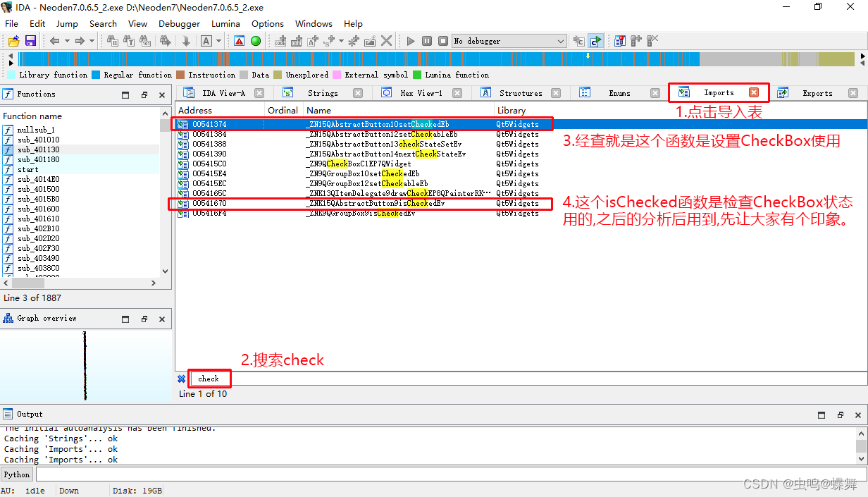Click the binoculars search-text icon

tap(129, 41)
